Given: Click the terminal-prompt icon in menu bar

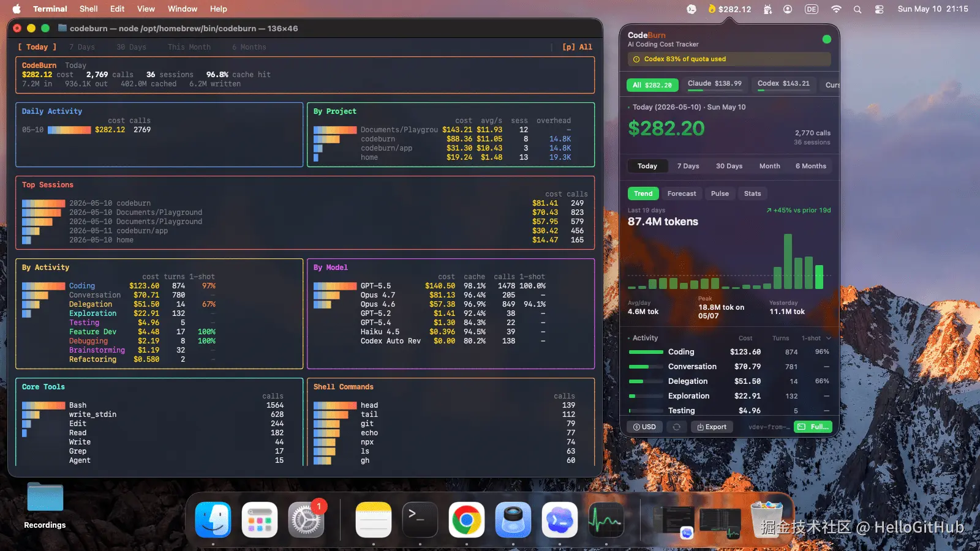Looking at the screenshot, I should click(x=692, y=9).
